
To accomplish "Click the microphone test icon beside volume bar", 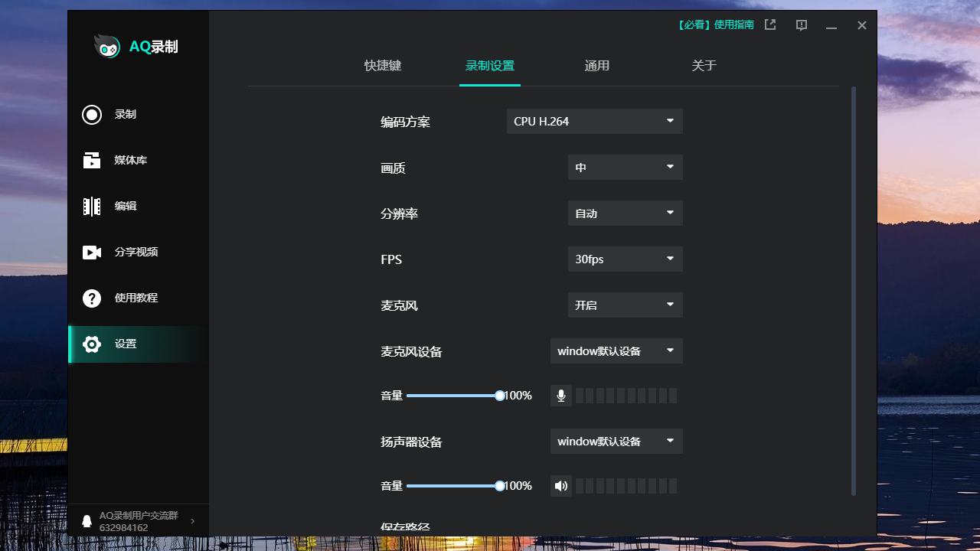I will click(x=560, y=395).
